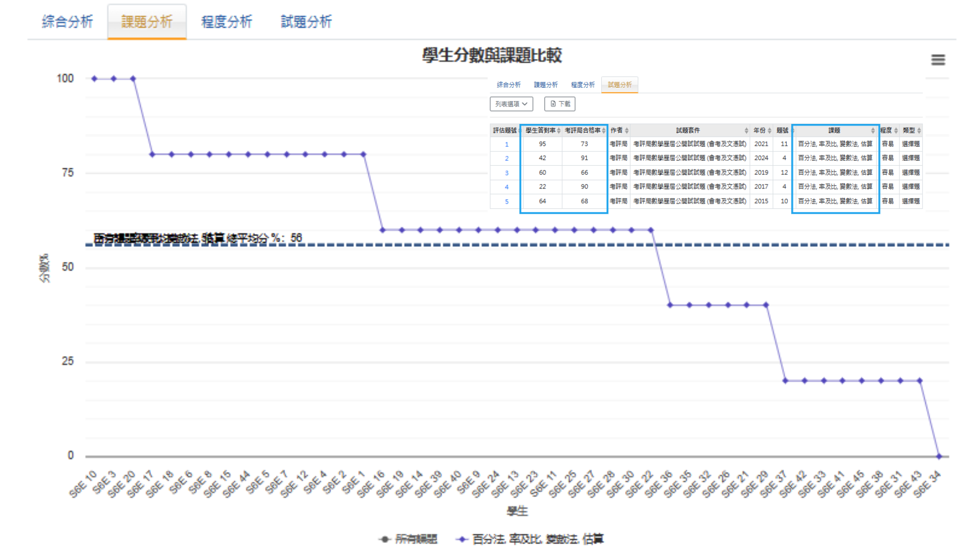
Task: Open the chart hamburger export menu
Action: [x=939, y=60]
